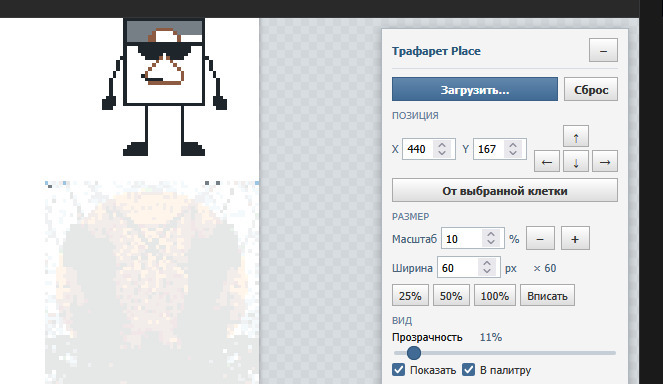Move stencil left with the left arrow
Screen dimensions: 663x384
[x=547, y=161]
